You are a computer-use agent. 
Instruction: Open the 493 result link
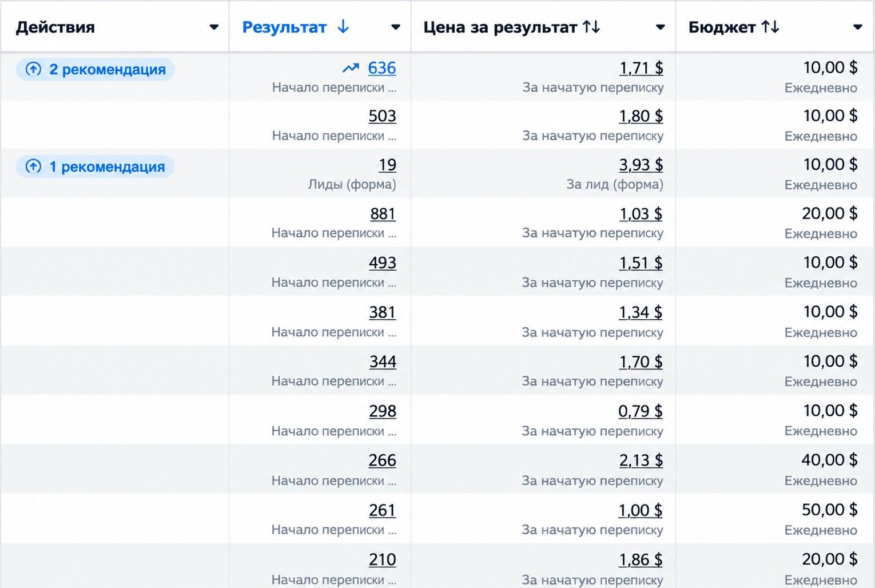point(383,263)
